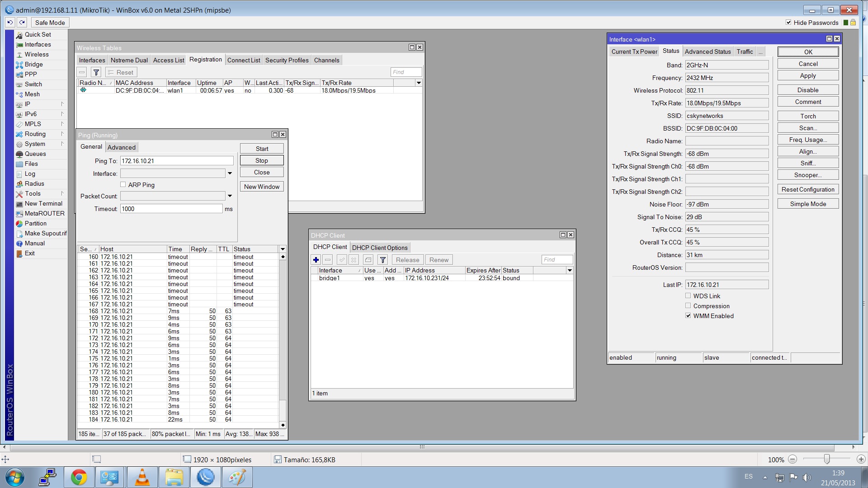Click the Undo arrow icon next to Safe Mode
This screenshot has height=488, width=868.
pyautogui.click(x=10, y=23)
